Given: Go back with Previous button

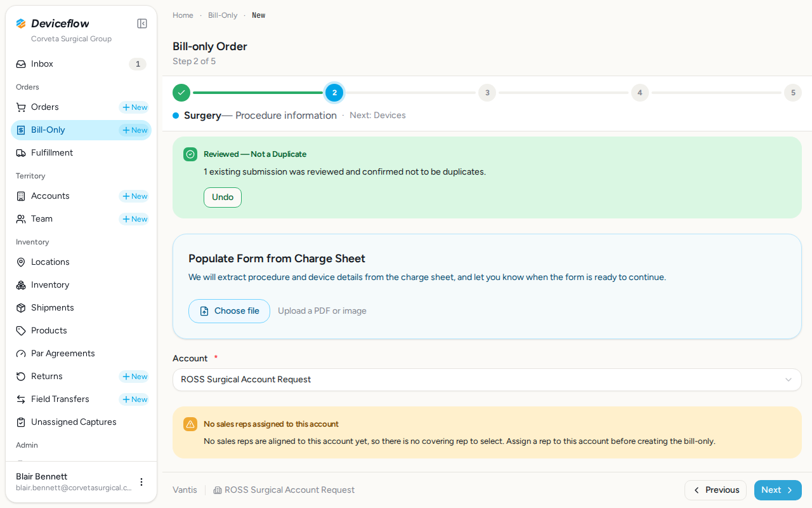Looking at the screenshot, I should coord(716,490).
